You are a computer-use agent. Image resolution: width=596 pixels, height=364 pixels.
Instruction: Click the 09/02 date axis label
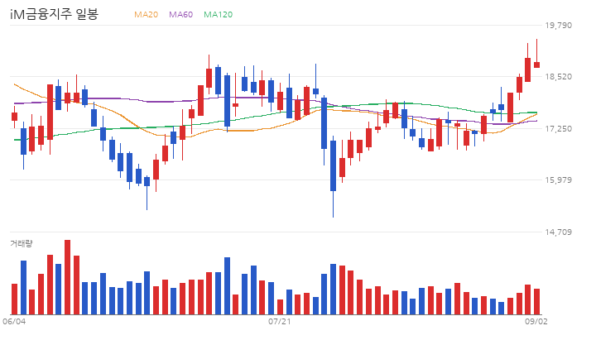pyautogui.click(x=536, y=322)
